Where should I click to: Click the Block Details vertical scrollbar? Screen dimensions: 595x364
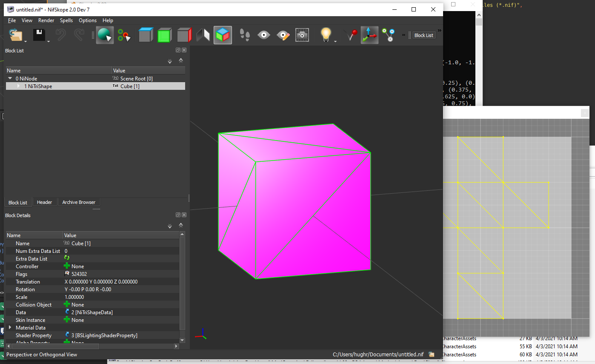click(183, 286)
